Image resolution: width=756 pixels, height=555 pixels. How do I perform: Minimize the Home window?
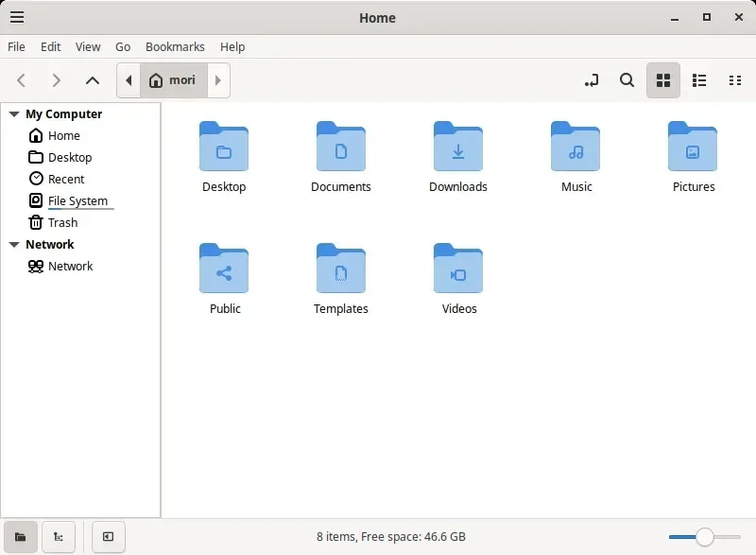675,18
